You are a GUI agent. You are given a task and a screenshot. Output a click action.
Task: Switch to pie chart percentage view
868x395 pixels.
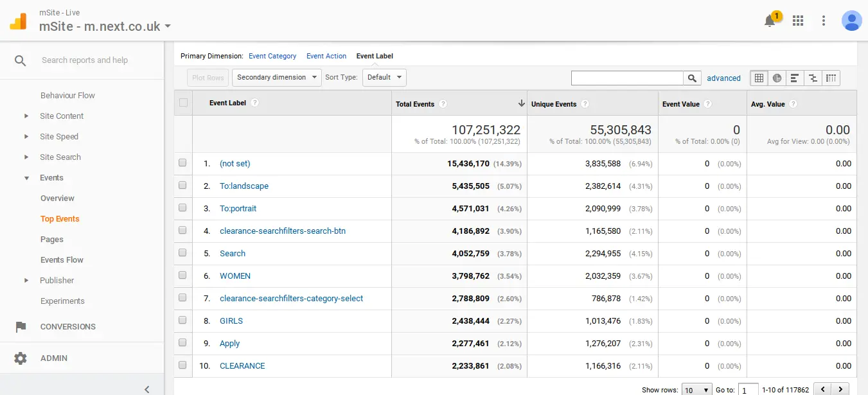tap(777, 78)
